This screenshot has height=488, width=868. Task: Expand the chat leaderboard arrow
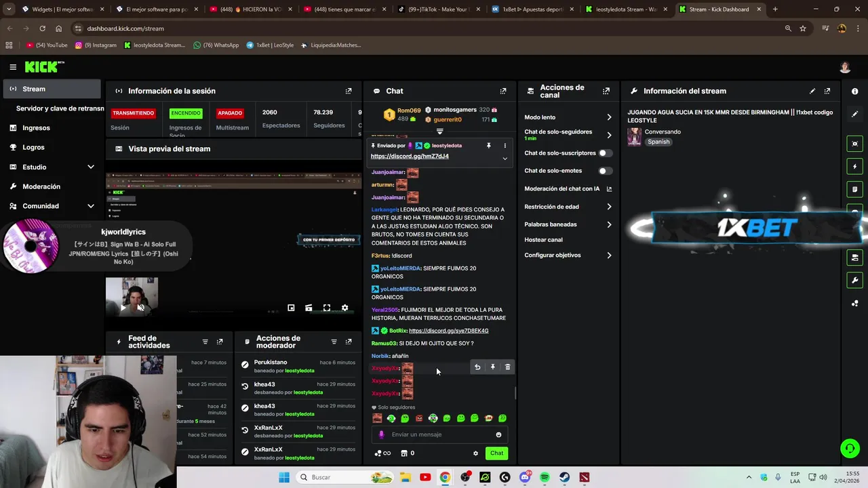tap(439, 131)
